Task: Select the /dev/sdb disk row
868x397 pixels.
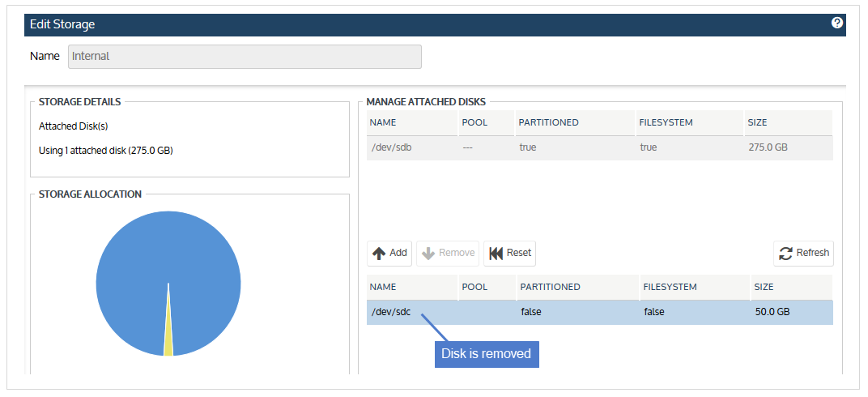Action: 599,148
